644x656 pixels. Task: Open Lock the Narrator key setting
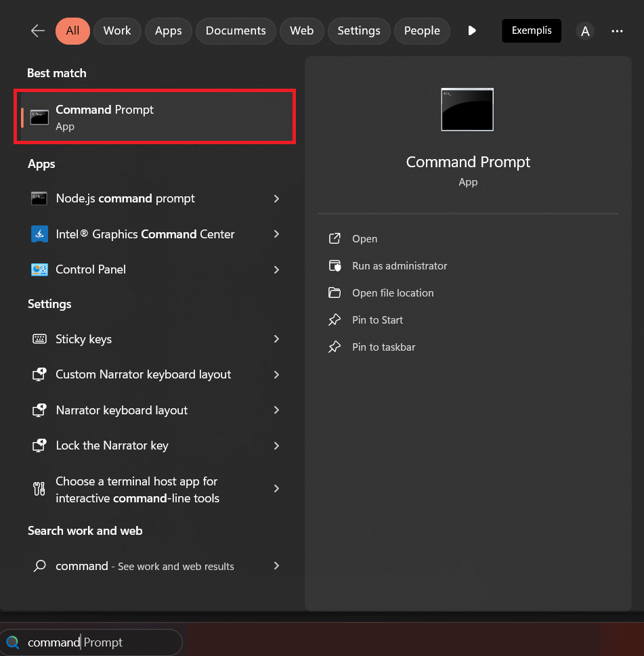click(155, 445)
